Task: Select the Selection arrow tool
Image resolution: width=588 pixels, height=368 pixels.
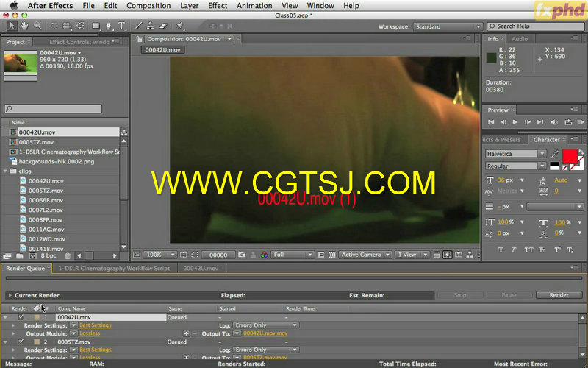Action: 12,26
